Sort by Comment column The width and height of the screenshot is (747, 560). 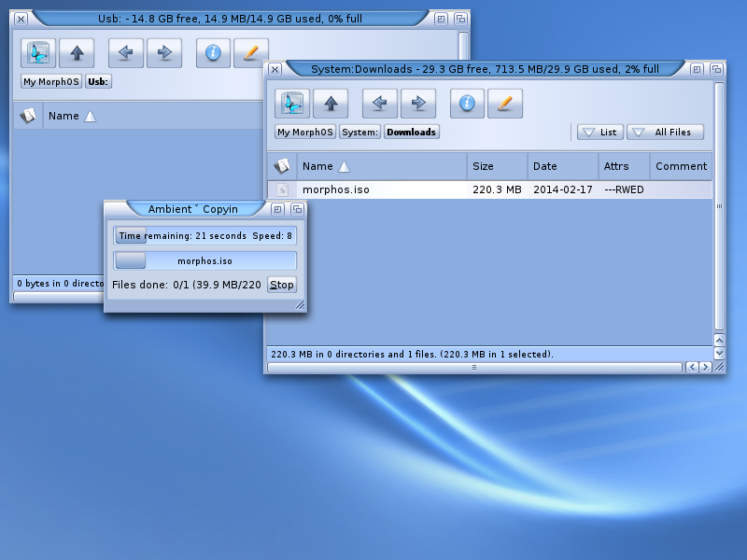(682, 166)
